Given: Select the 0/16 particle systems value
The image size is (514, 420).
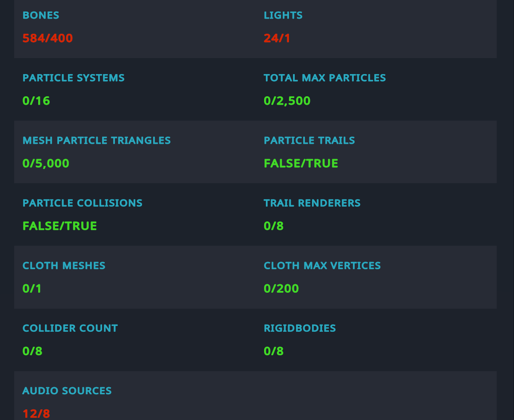Looking at the screenshot, I should click(36, 101).
